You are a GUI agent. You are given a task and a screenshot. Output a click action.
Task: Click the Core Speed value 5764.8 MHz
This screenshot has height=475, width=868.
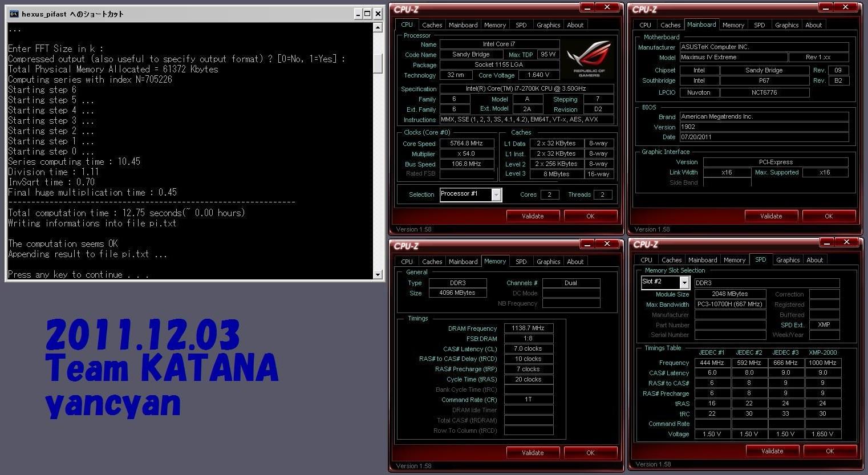pos(467,144)
